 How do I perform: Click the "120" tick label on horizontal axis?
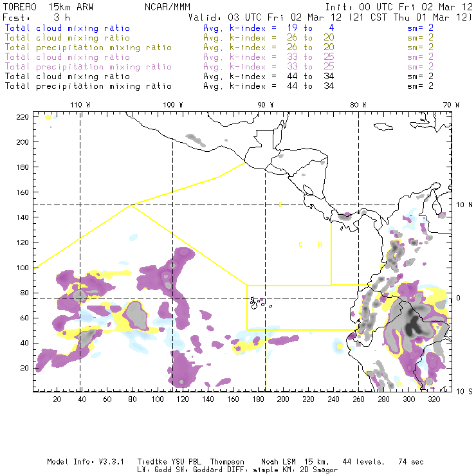pos(183,399)
